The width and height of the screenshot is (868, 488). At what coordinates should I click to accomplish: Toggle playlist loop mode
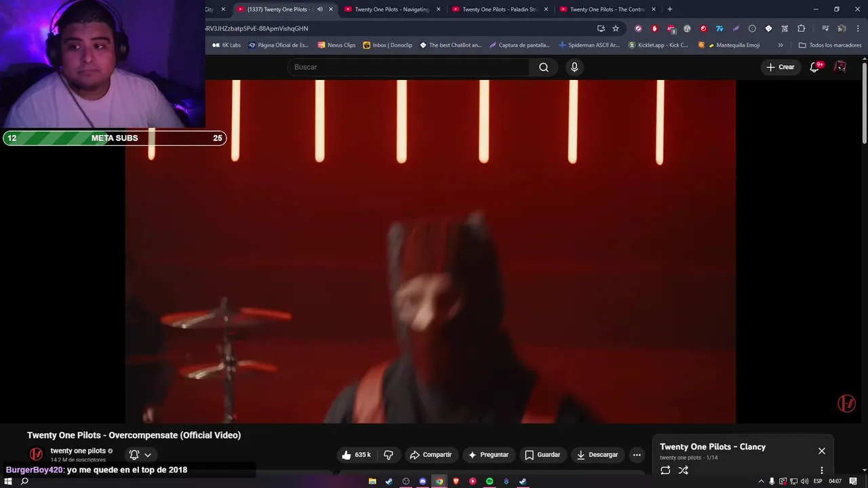[665, 470]
